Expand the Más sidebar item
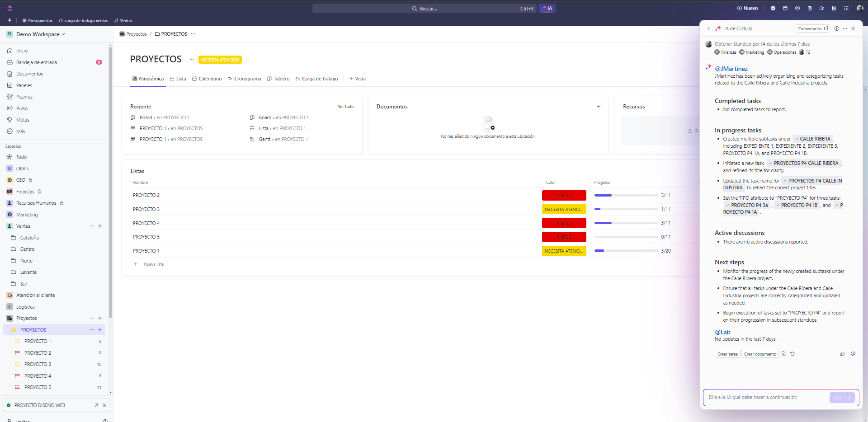The image size is (868, 422). (x=20, y=131)
